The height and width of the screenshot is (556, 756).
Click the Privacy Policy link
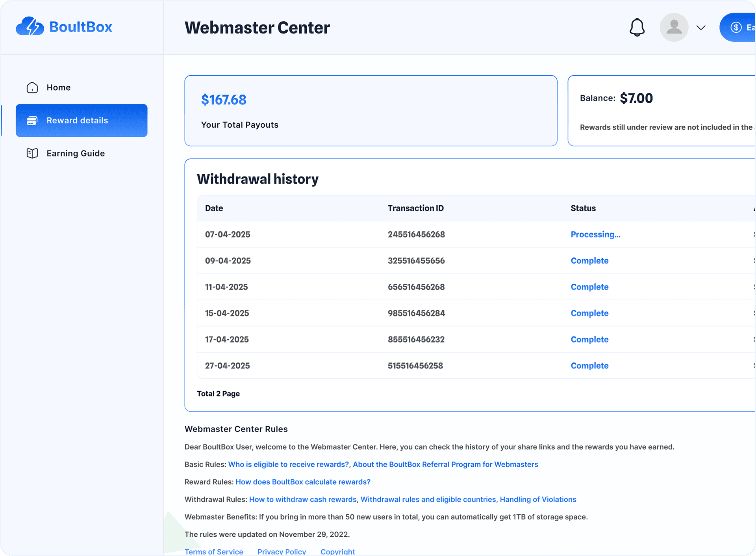coord(282,551)
